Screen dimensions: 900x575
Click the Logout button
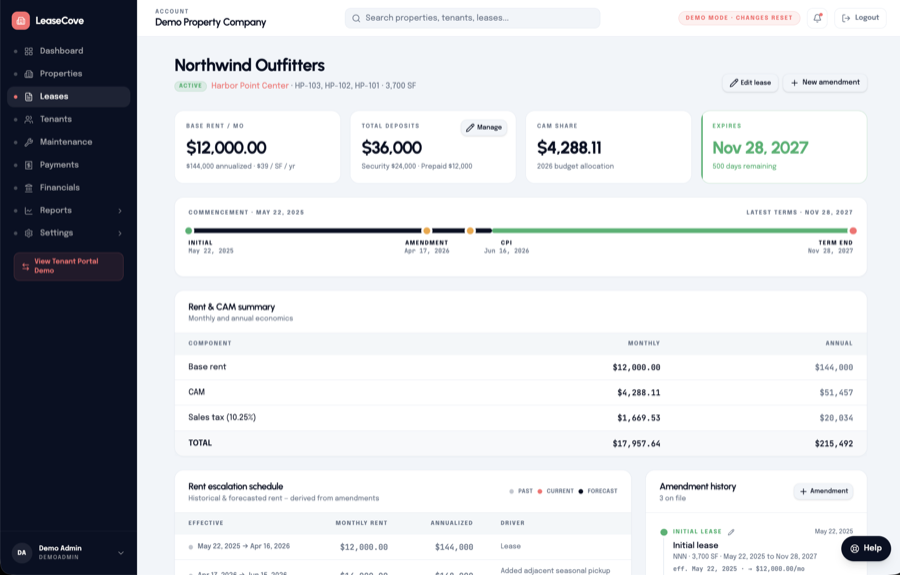[x=860, y=18]
